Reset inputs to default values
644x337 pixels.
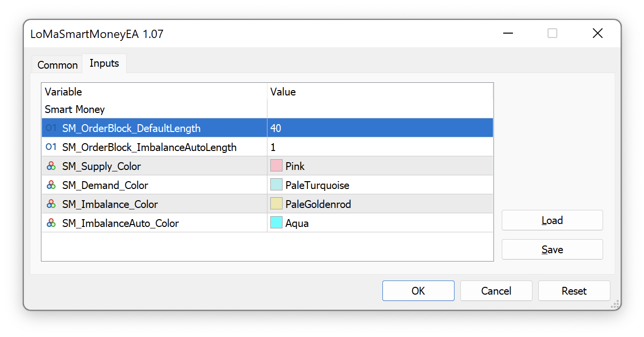click(574, 291)
